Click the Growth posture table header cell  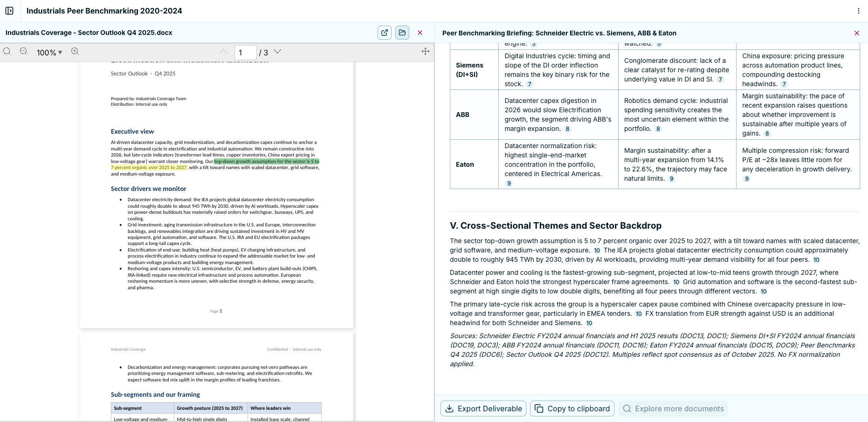pyautogui.click(x=211, y=408)
